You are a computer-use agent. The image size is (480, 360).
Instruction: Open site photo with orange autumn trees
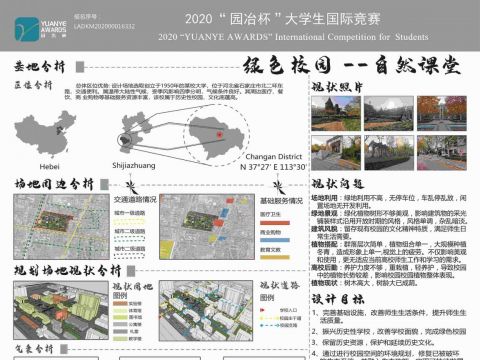click(x=442, y=113)
